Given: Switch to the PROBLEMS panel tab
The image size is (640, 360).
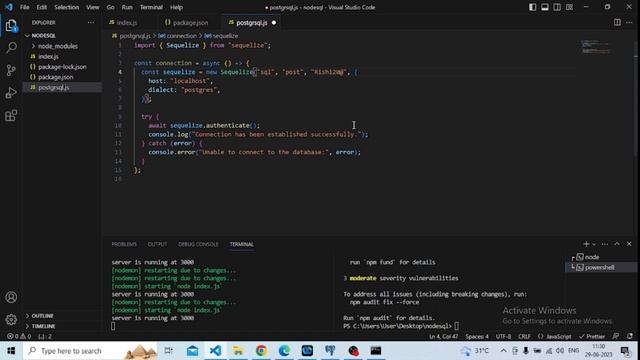Looking at the screenshot, I should coord(124,244).
